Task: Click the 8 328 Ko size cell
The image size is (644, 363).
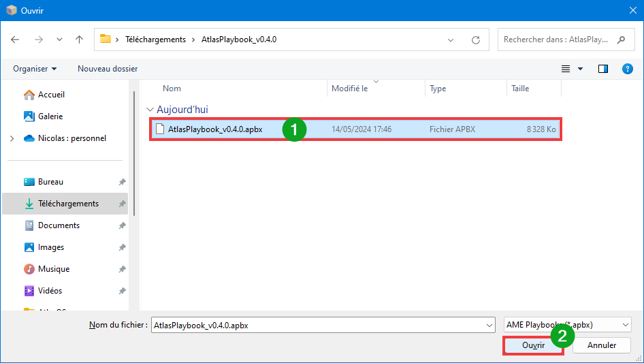Action: click(541, 129)
